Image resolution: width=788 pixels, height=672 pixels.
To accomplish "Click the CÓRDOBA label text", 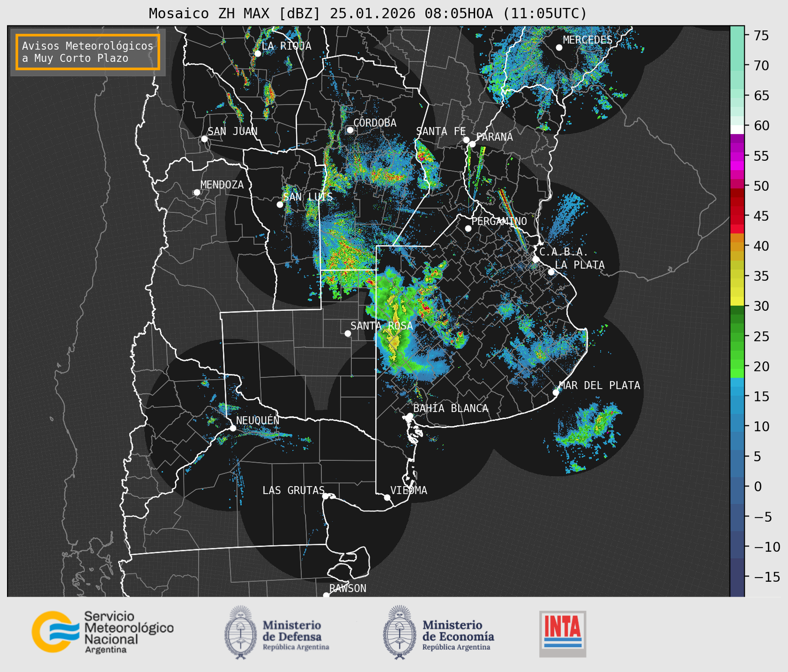I will coord(375,123).
